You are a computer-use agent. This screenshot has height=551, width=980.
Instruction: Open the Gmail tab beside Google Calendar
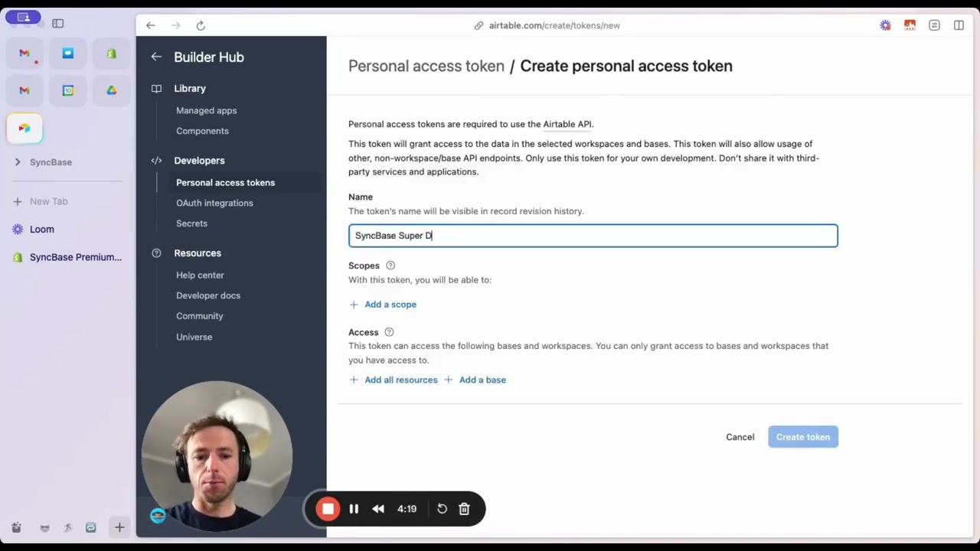click(x=24, y=90)
